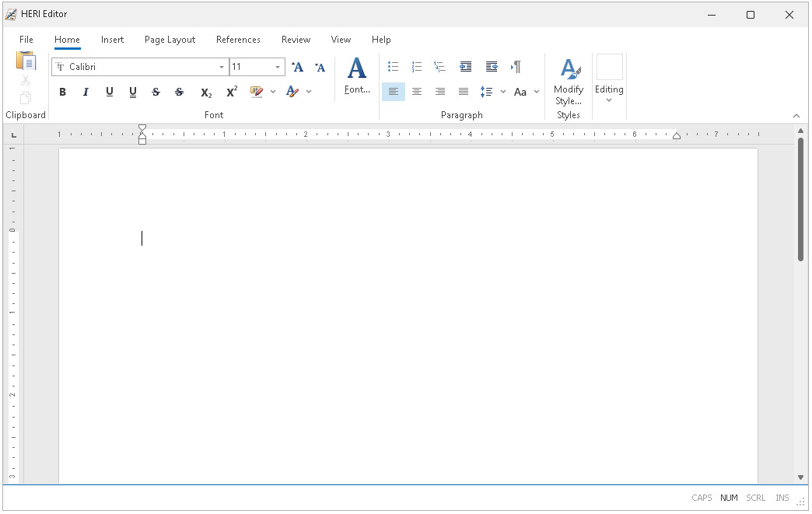812x514 pixels.
Task: Switch to the References tab
Action: 238,40
